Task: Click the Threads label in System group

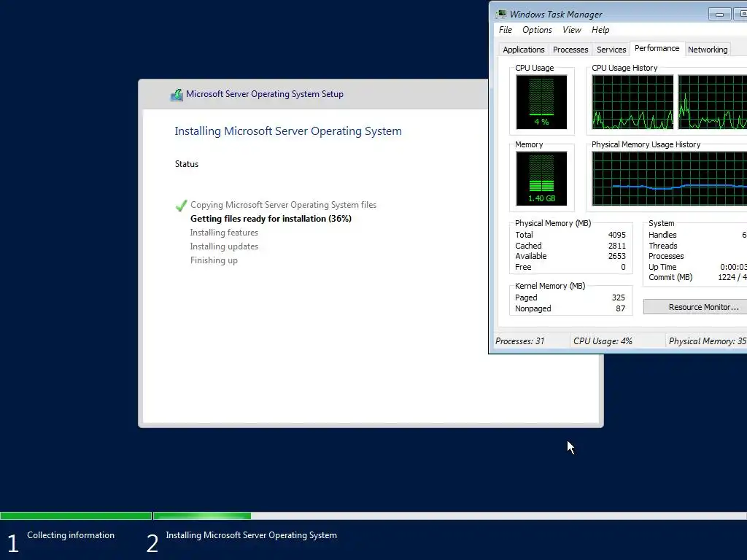Action: coord(662,246)
